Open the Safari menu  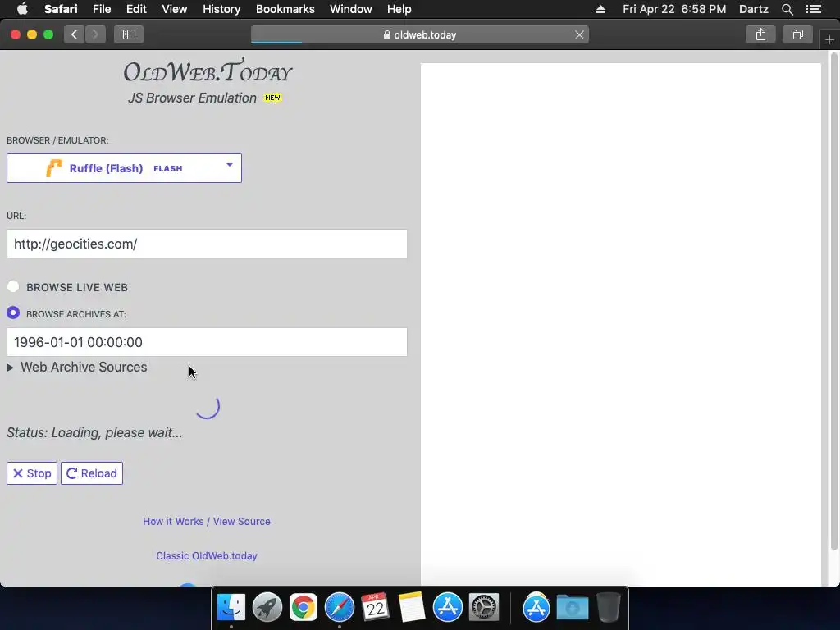click(61, 9)
